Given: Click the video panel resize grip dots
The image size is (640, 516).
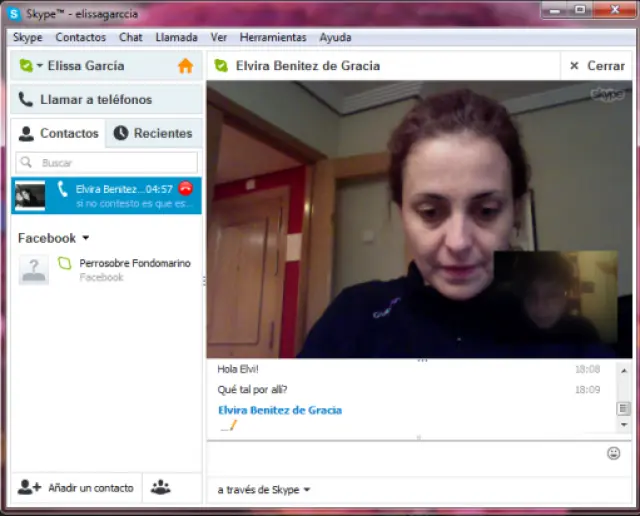Looking at the screenshot, I should [x=422, y=360].
